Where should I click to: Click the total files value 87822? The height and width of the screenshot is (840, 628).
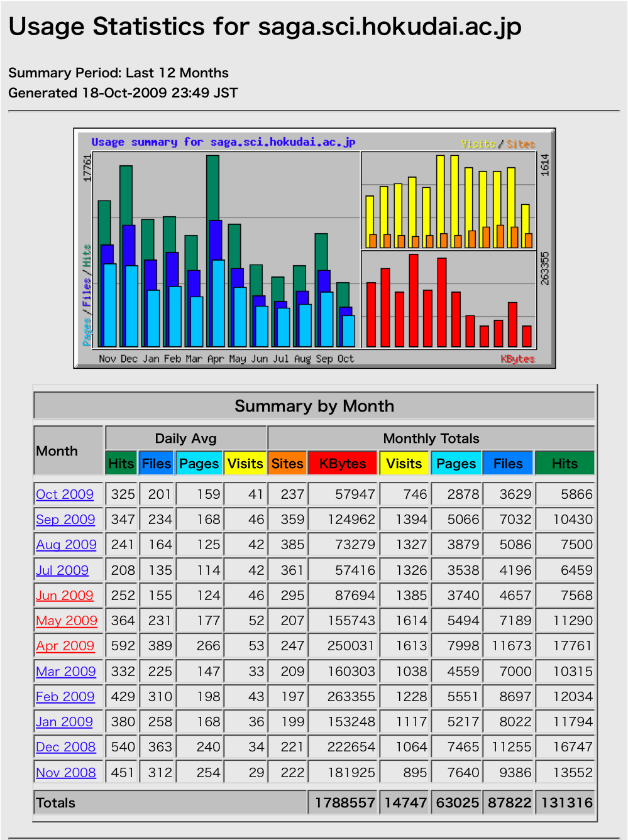point(509,802)
